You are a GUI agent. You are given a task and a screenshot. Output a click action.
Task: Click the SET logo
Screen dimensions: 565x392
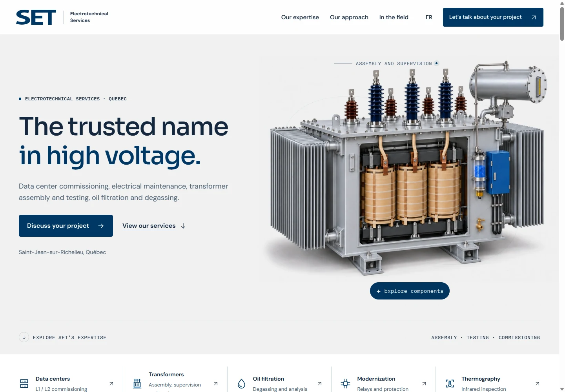[x=36, y=17]
